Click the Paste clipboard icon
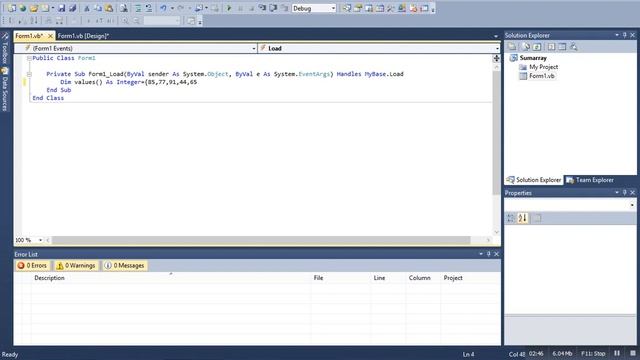640x360 pixels. tap(109, 8)
